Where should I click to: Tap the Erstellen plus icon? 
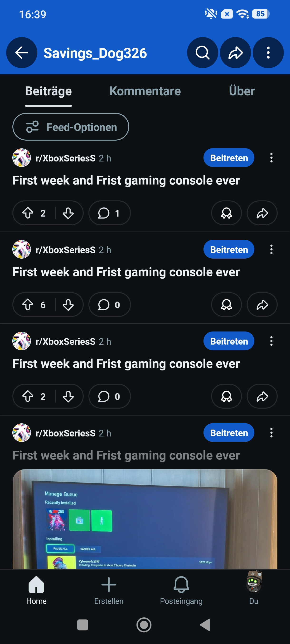point(109,589)
